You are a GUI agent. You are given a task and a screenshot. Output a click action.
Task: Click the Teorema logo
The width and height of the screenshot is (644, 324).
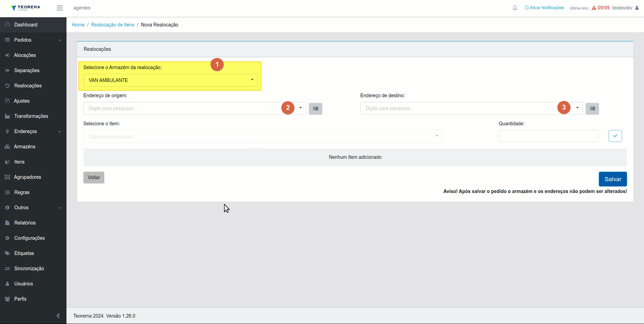(25, 8)
